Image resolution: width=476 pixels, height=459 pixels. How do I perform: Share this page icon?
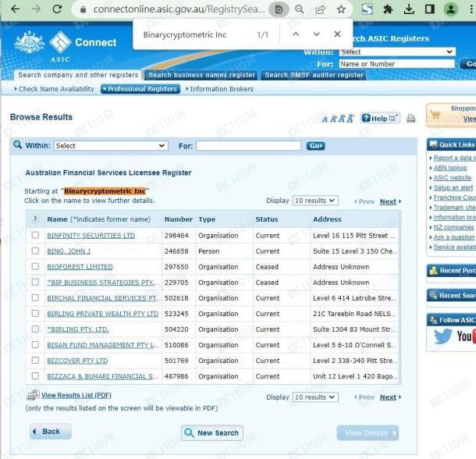tap(320, 9)
